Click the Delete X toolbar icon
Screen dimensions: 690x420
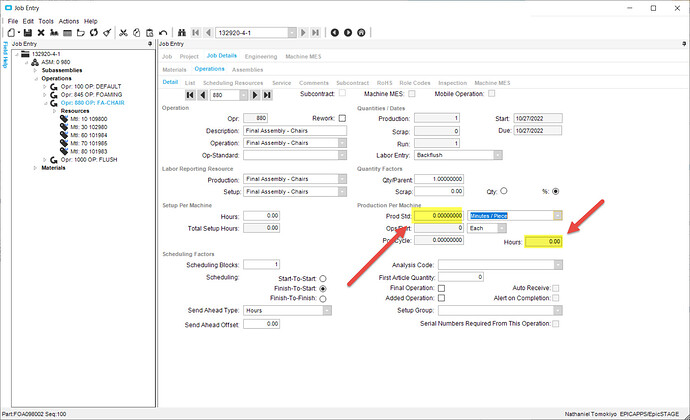click(x=41, y=33)
